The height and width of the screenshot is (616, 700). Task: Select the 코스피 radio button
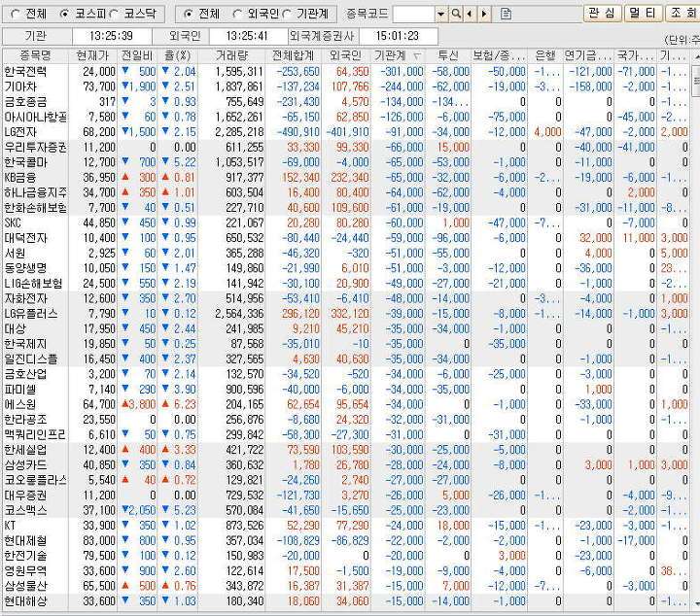pos(64,15)
